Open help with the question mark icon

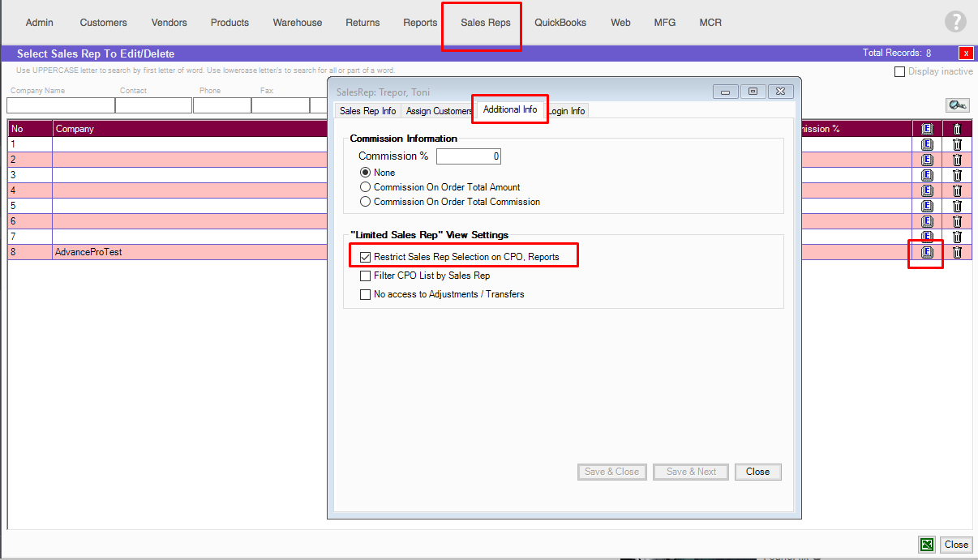[955, 22]
